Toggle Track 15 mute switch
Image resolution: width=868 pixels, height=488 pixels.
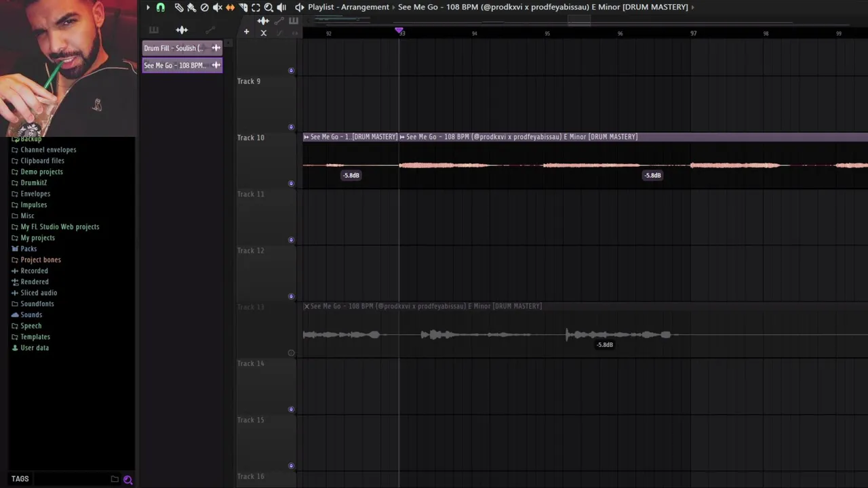point(292,466)
